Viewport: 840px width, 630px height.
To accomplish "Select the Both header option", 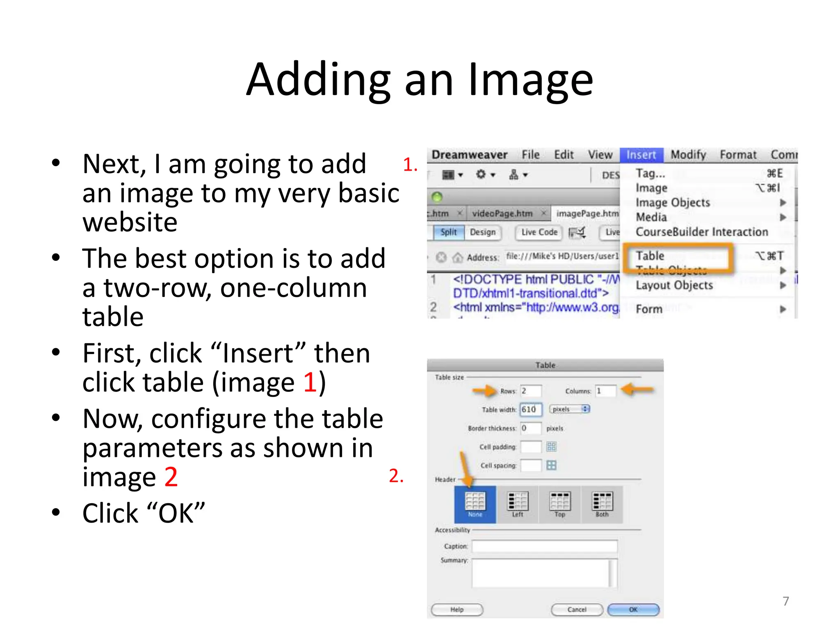I will tap(602, 504).
